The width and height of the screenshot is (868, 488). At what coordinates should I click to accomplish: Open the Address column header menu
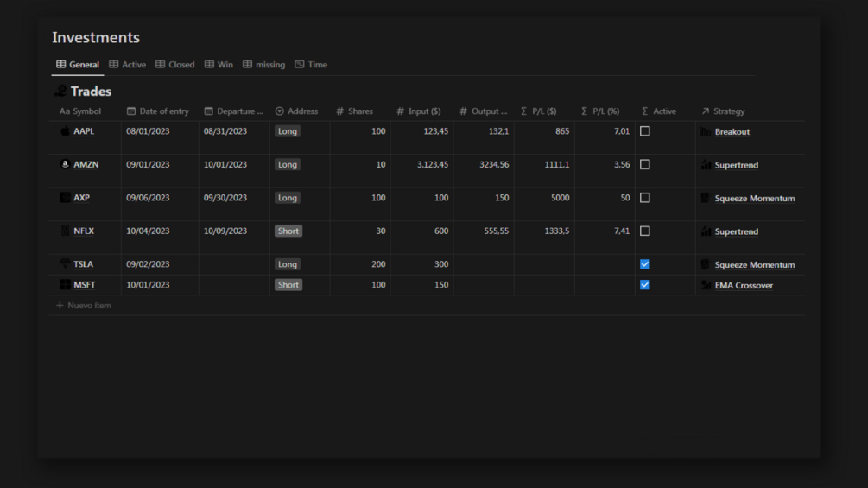coord(297,111)
